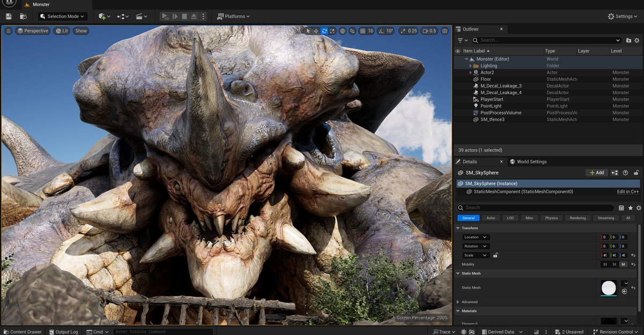The height and width of the screenshot is (335, 644).
Task: Select the StaticMeshComponent row
Action: click(547, 192)
